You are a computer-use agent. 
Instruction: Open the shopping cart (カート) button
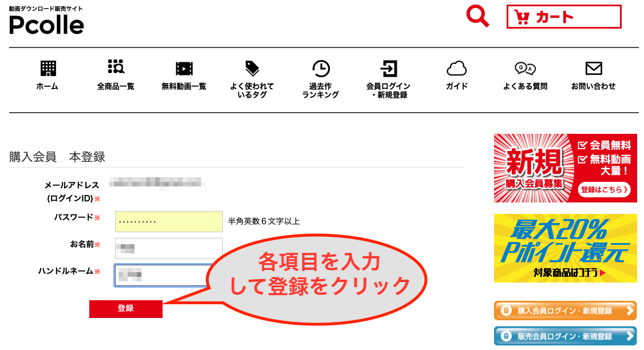(x=563, y=17)
